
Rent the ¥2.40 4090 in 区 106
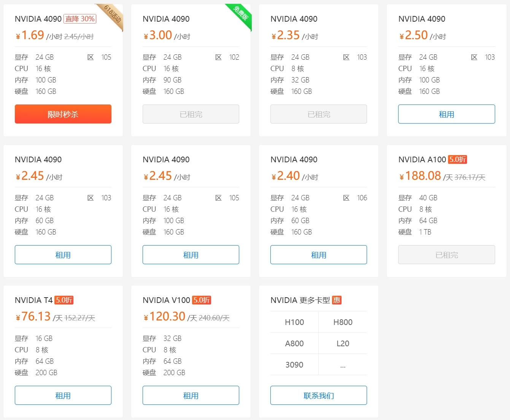pyautogui.click(x=319, y=255)
